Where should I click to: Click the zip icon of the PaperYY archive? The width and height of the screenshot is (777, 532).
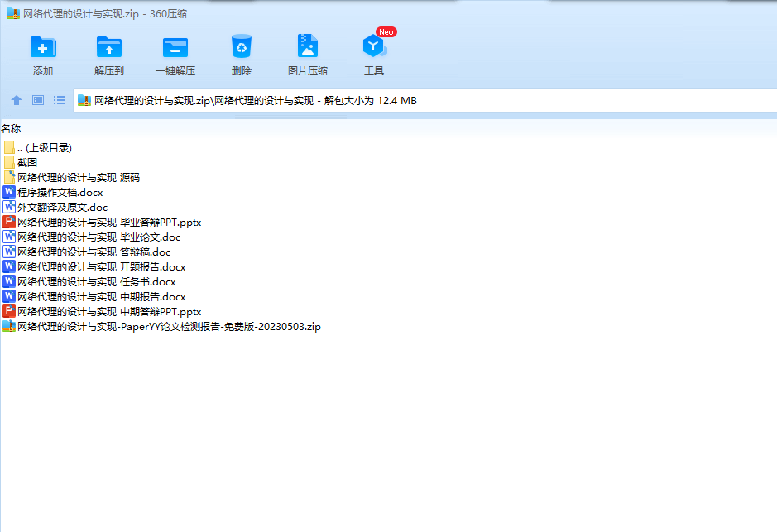(x=9, y=326)
